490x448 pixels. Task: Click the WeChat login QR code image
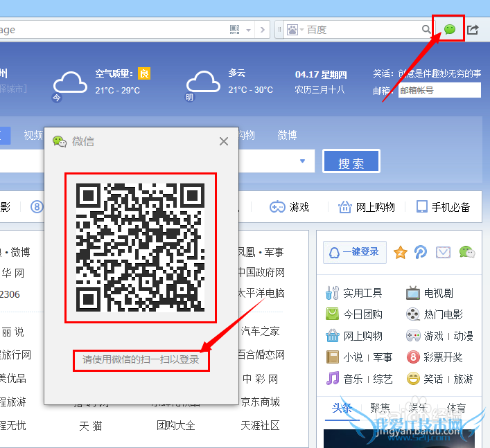pos(141,248)
